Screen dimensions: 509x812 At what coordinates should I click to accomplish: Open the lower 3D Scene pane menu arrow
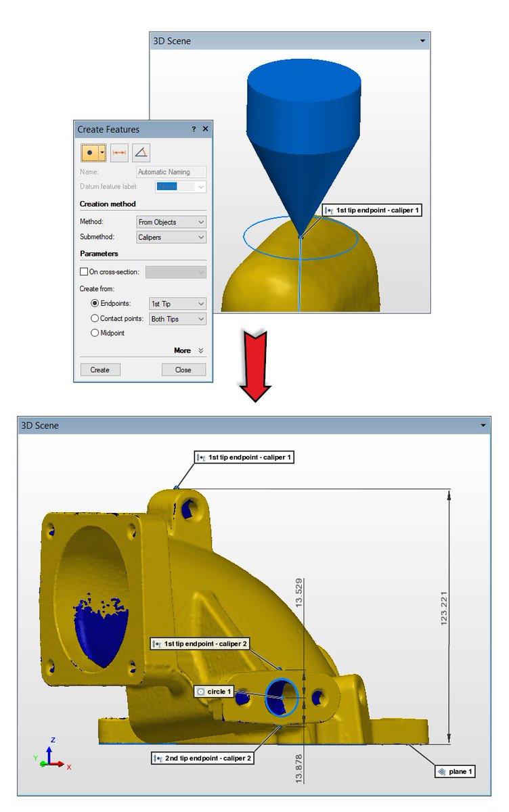(x=484, y=426)
